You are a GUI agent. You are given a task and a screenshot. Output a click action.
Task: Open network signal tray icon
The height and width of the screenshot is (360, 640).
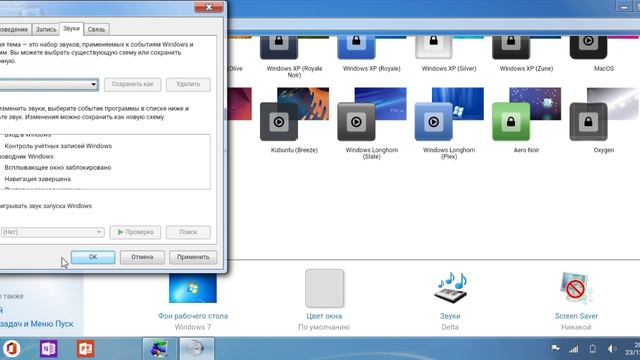[574, 349]
